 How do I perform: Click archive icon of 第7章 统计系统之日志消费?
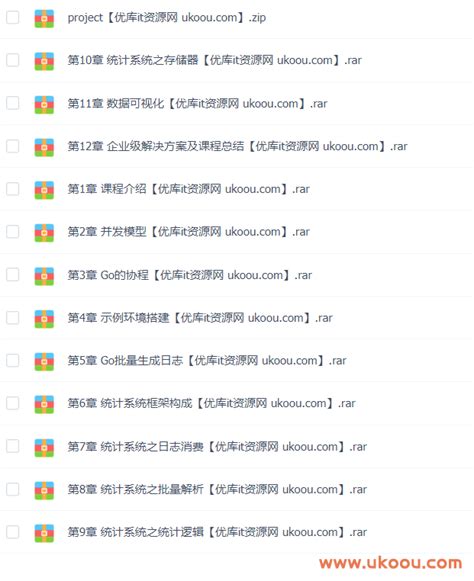[x=44, y=448]
